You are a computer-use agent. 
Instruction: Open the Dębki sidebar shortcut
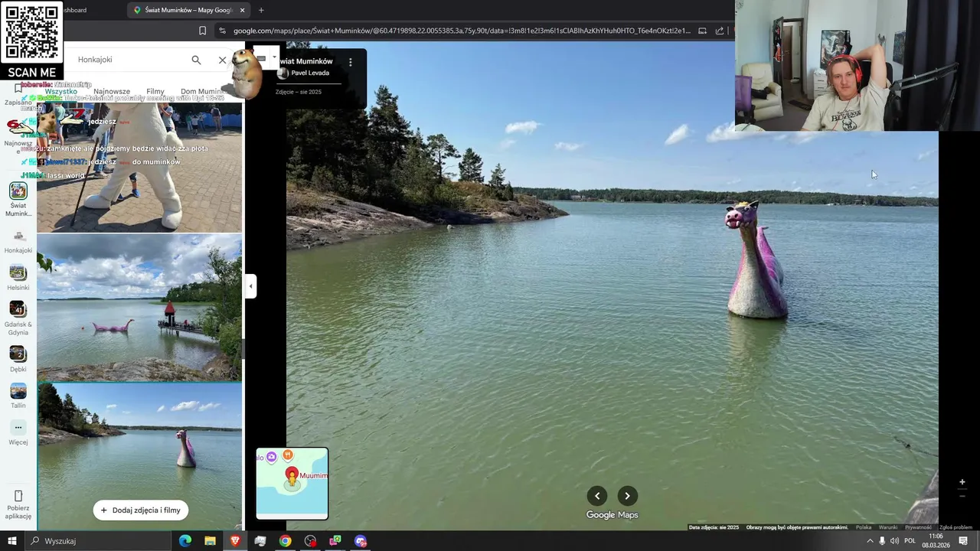pos(18,360)
